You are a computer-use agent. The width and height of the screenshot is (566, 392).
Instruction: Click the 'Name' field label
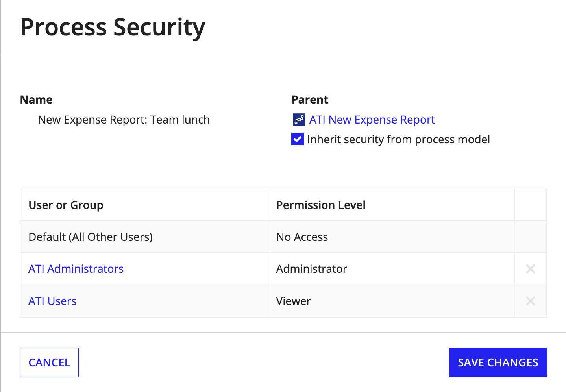coord(36,100)
